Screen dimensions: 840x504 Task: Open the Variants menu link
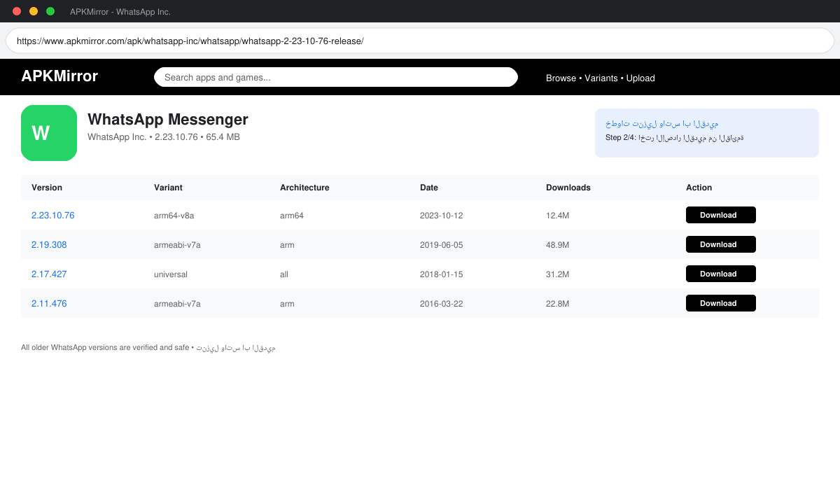[601, 78]
